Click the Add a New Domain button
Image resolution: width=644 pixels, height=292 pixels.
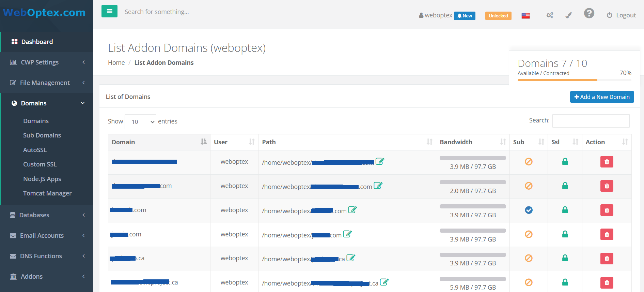tap(602, 97)
